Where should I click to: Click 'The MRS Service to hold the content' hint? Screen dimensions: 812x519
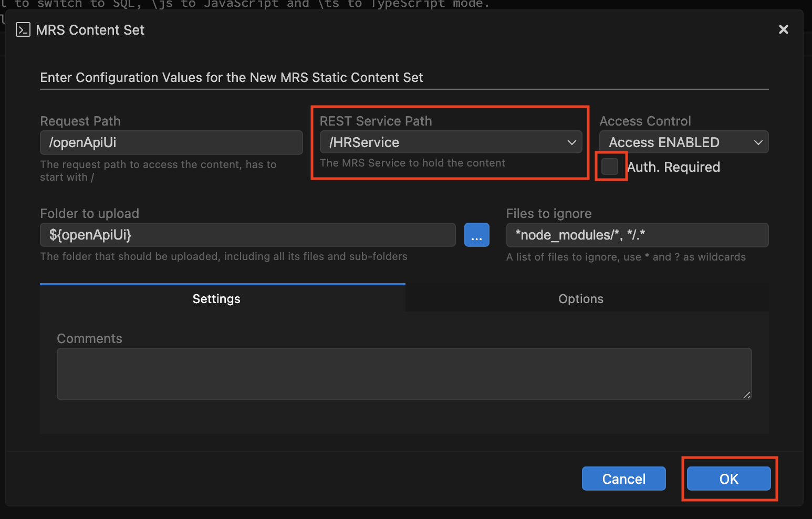pyautogui.click(x=412, y=163)
